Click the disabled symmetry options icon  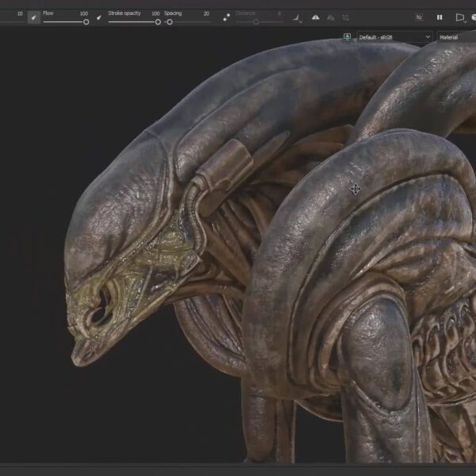click(331, 17)
